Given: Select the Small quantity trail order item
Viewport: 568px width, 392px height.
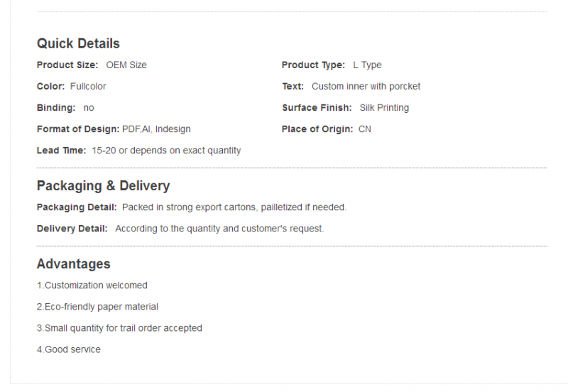Looking at the screenshot, I should tap(119, 328).
